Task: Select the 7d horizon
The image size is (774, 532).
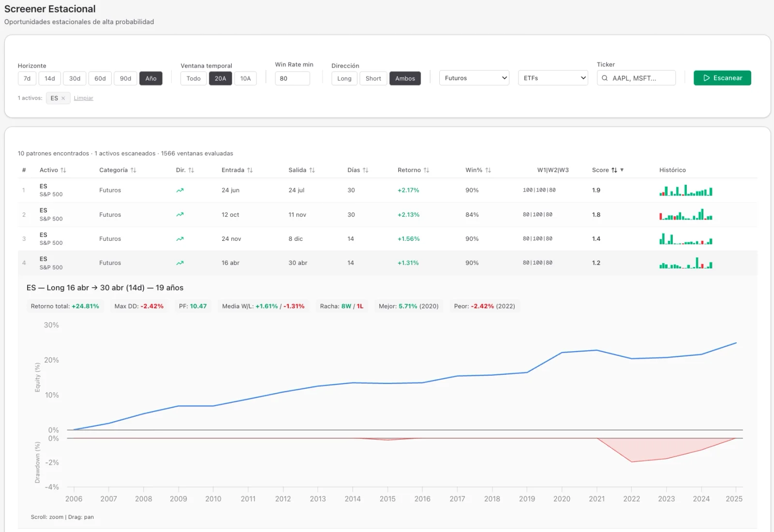Action: click(x=27, y=78)
